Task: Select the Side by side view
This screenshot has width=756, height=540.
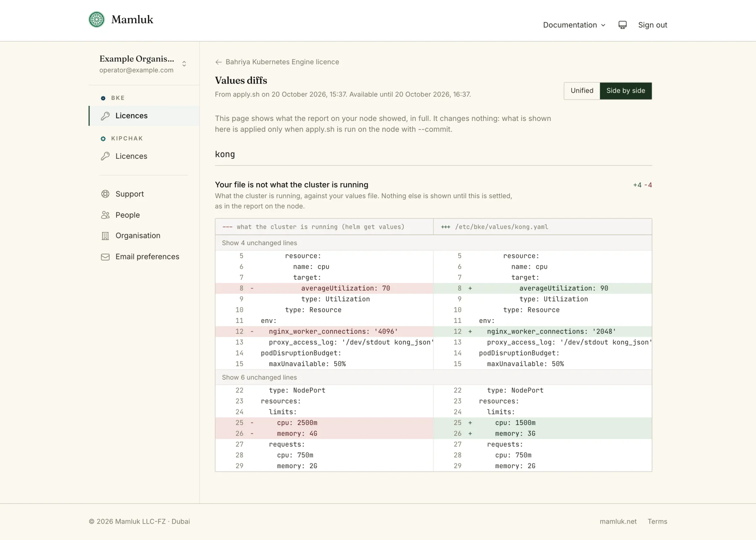Action: pyautogui.click(x=626, y=91)
